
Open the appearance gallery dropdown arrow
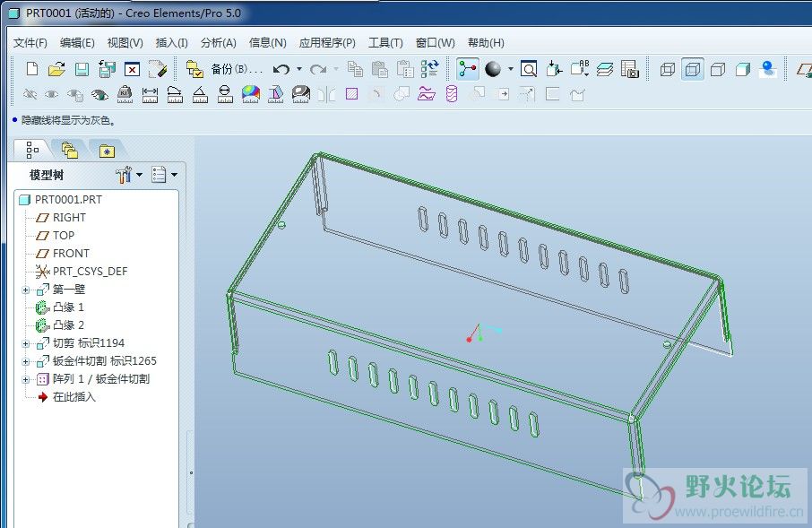[x=511, y=69]
